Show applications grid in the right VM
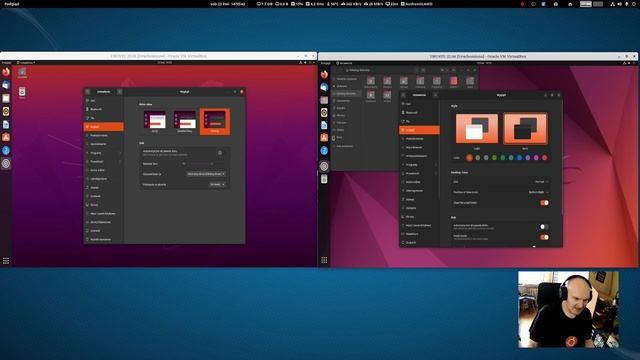 pos(324,260)
